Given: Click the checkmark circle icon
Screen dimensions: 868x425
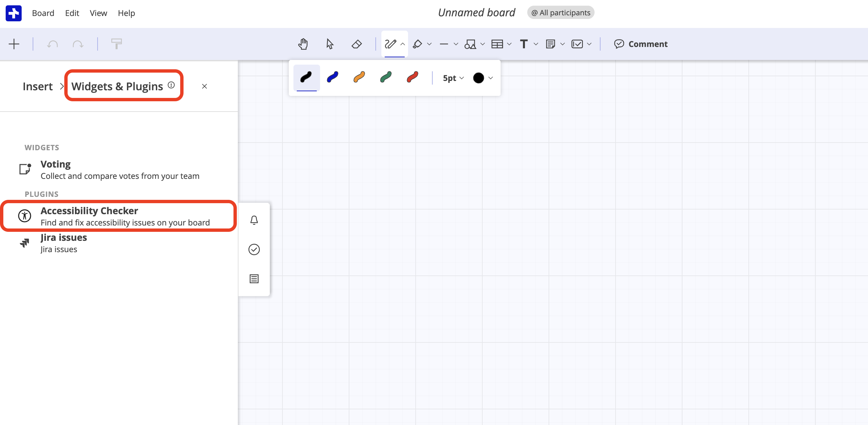Looking at the screenshot, I should [254, 250].
